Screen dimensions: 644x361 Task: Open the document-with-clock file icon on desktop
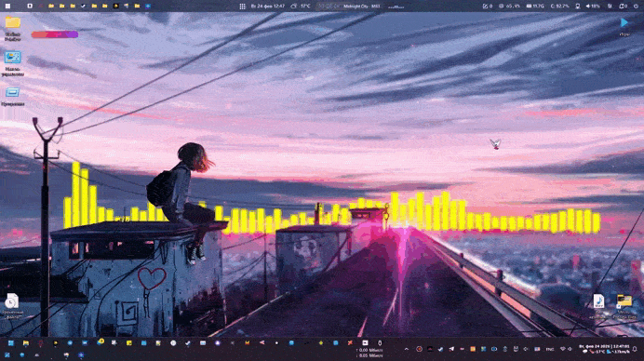[12, 301]
